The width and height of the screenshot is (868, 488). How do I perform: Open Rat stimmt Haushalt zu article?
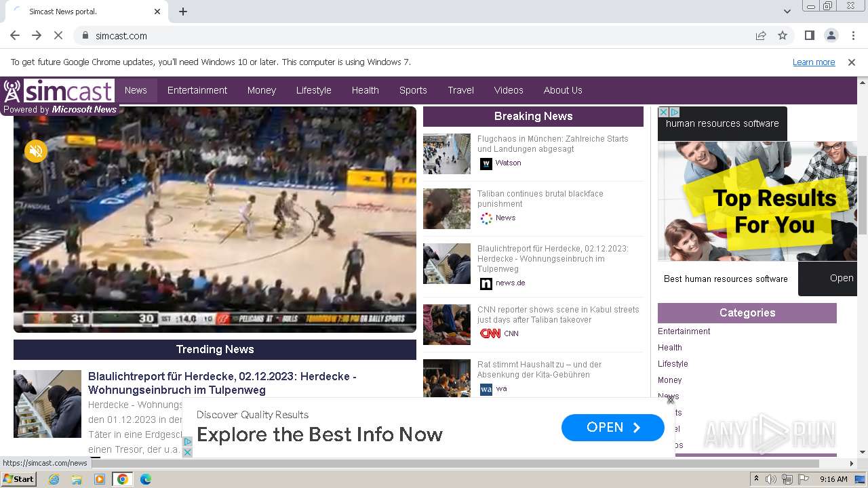pos(539,369)
